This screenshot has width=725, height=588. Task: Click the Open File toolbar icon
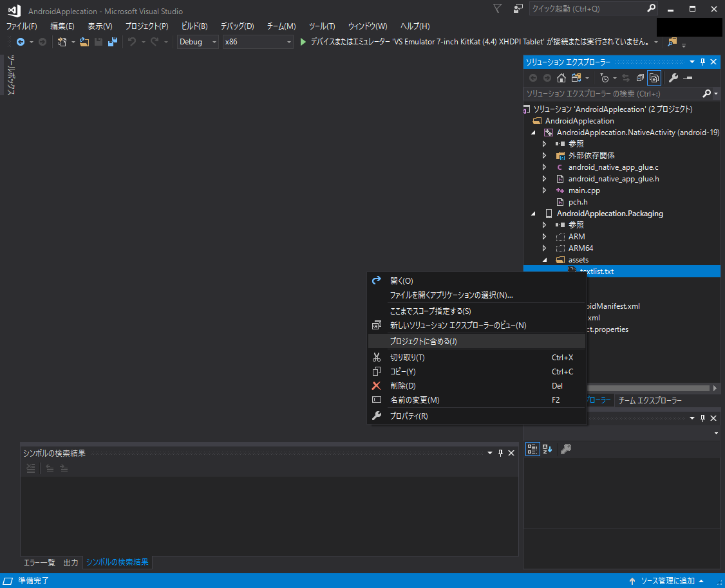(84, 42)
